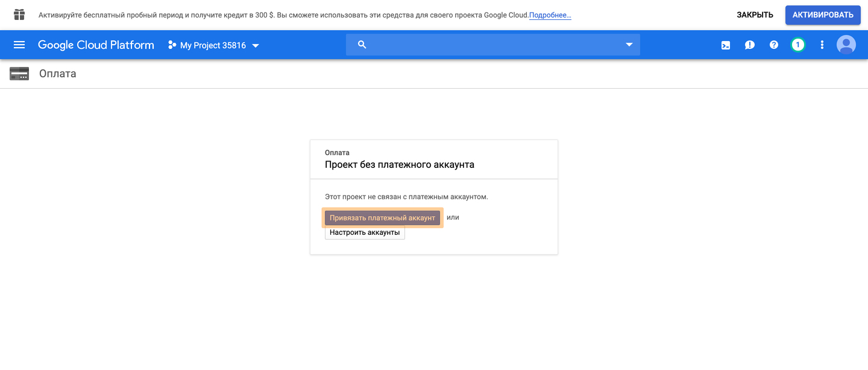The height and width of the screenshot is (370, 868).
Task: Click the Привязать платежный аккаунт button
Action: [x=382, y=218]
